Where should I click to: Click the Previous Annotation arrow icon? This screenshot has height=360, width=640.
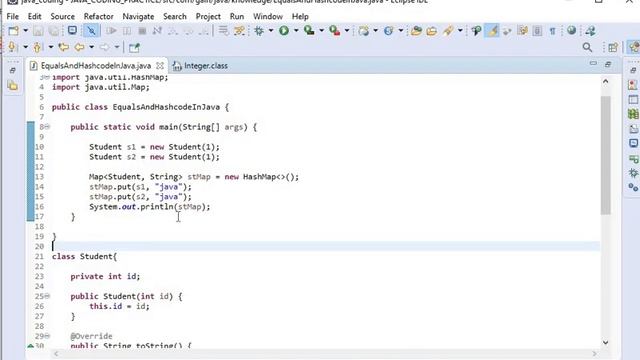pyautogui.click(x=38, y=47)
